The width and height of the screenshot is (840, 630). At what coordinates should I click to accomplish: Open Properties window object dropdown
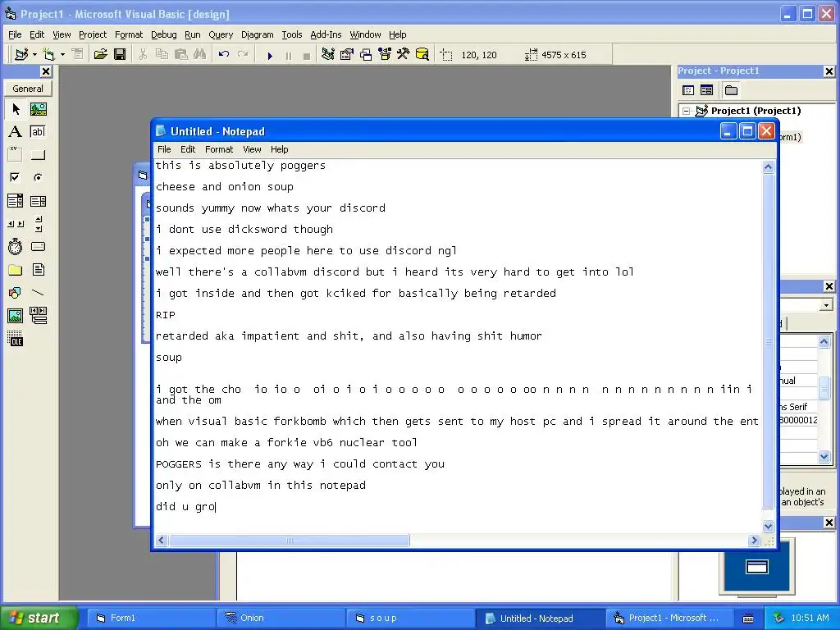[x=826, y=305]
